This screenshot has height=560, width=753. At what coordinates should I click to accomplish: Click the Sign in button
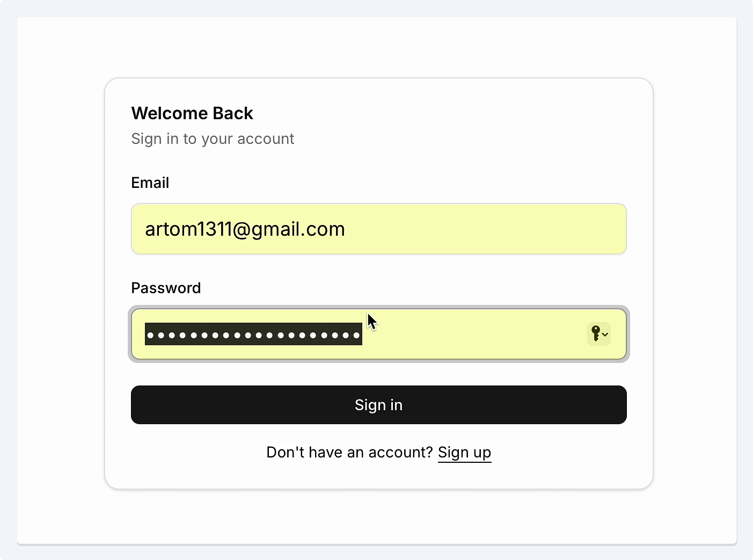379,405
